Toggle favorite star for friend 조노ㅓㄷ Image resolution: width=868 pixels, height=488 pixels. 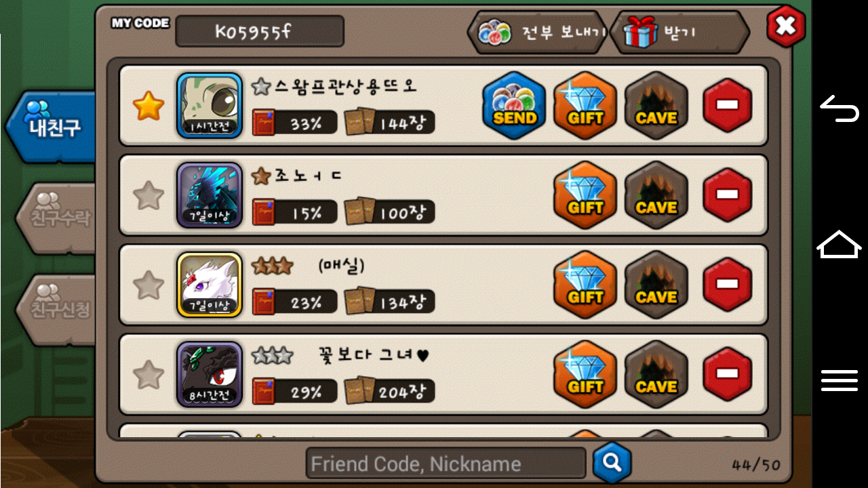[149, 196]
